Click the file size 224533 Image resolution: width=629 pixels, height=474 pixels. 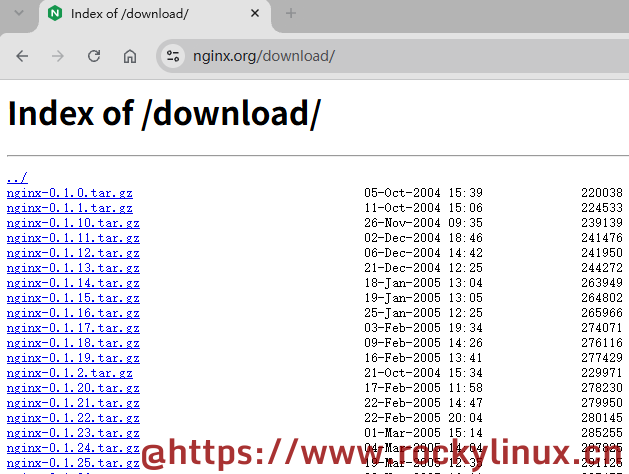click(602, 208)
